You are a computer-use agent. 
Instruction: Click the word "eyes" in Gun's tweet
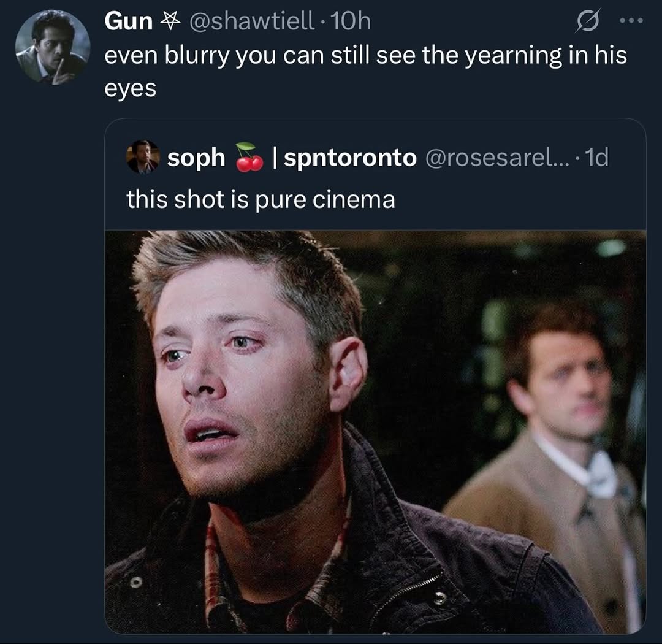point(130,88)
